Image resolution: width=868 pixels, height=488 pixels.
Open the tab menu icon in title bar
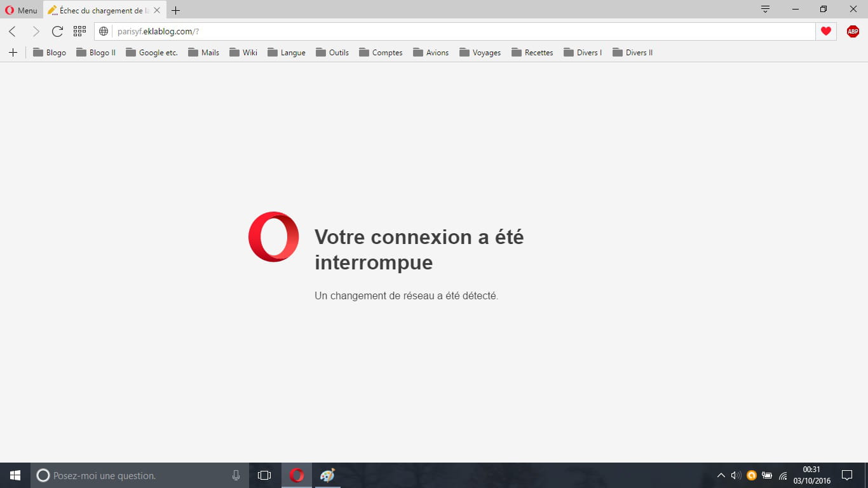766,9
